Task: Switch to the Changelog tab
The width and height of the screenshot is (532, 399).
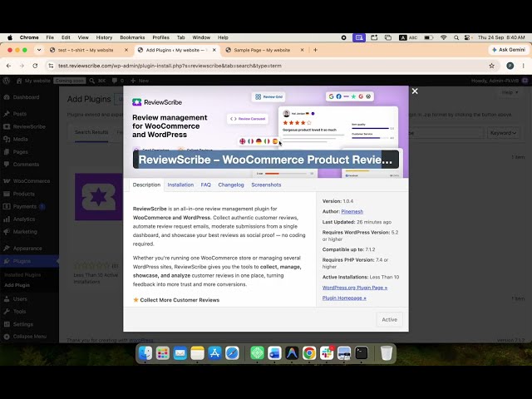Action: click(x=231, y=185)
